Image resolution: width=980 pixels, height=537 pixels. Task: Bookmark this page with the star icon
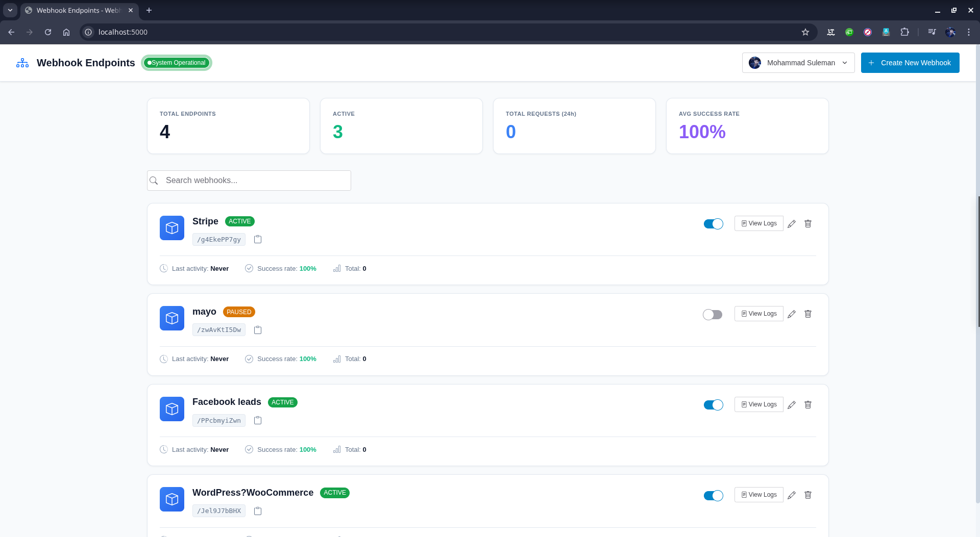point(805,32)
